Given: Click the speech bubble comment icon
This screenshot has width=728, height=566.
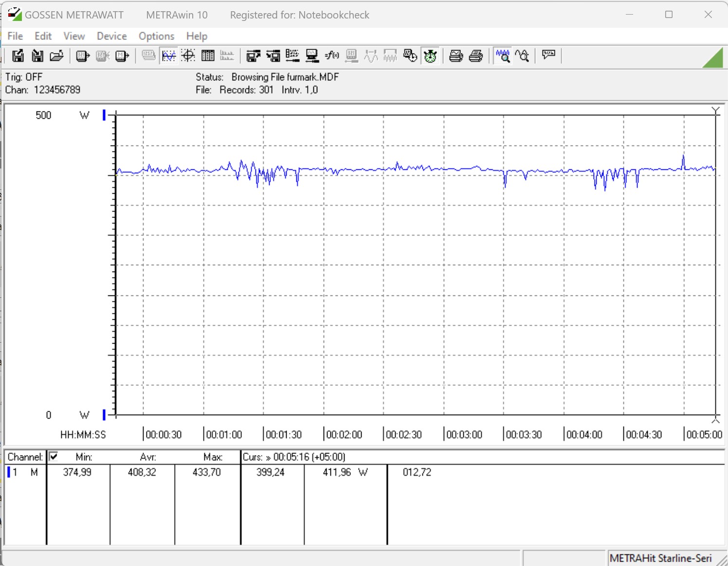Looking at the screenshot, I should [548, 55].
